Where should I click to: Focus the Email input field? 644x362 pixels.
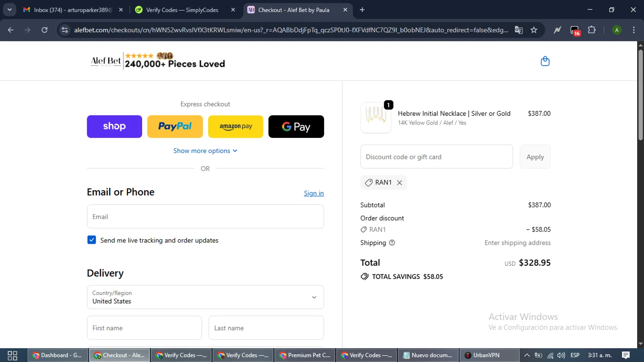pos(205,216)
